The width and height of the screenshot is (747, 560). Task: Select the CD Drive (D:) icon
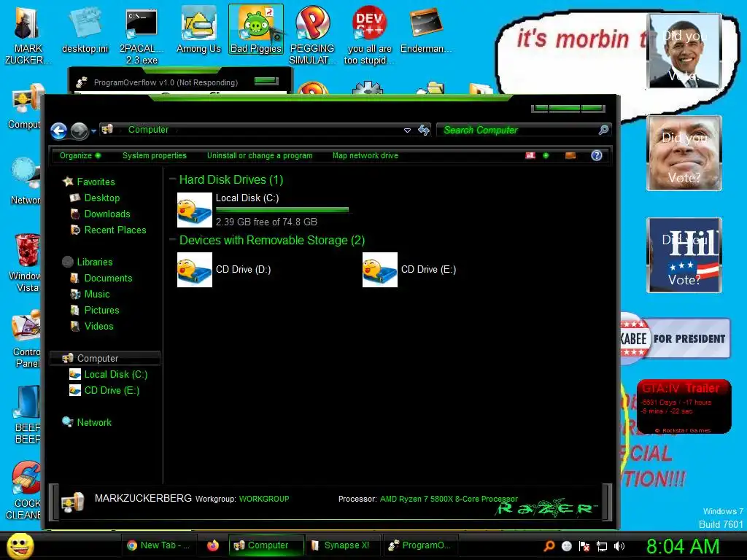click(x=194, y=270)
